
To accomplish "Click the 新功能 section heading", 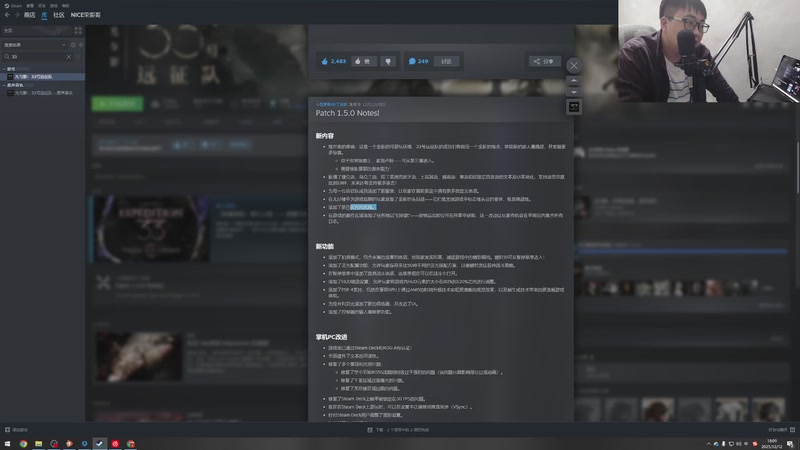I will click(x=324, y=246).
